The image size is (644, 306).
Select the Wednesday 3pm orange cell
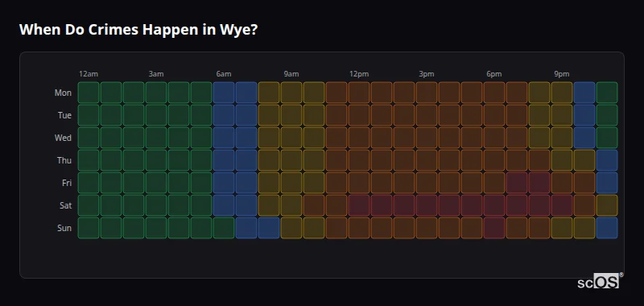tap(427, 138)
